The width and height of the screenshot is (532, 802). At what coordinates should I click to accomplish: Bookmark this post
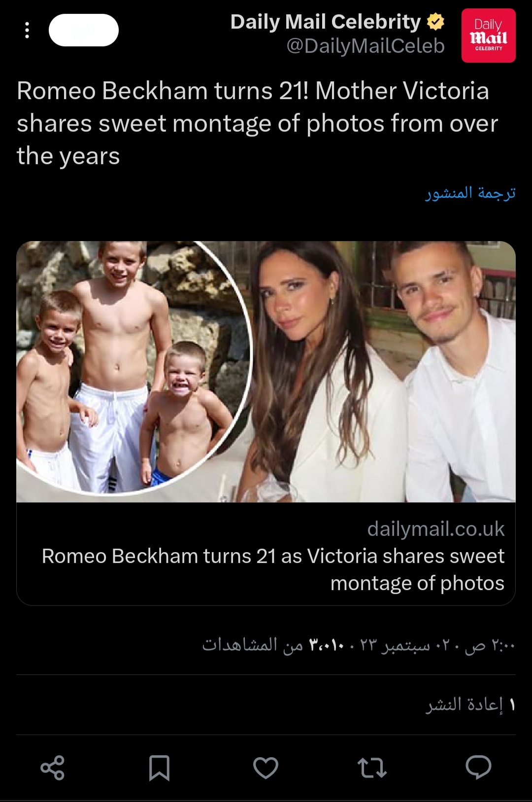coord(159,767)
